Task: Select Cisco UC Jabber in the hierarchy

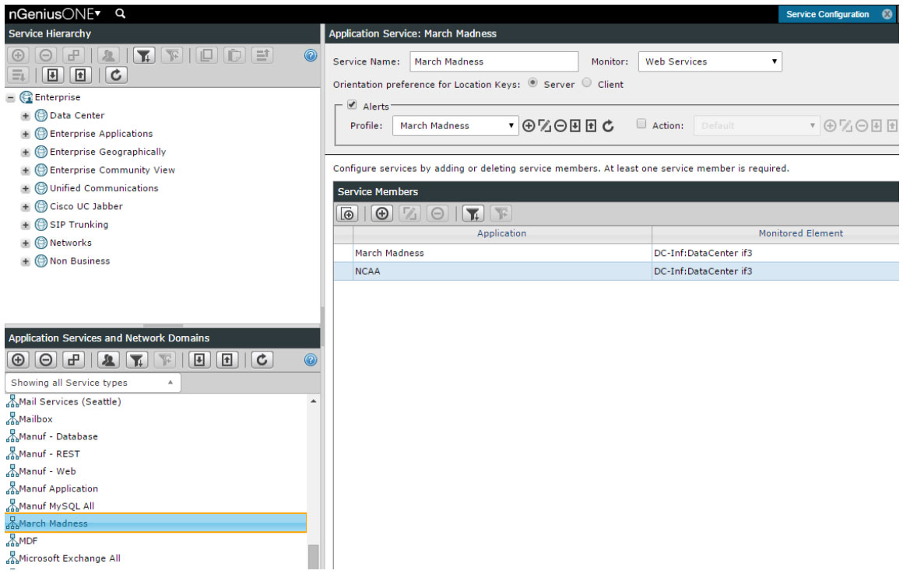Action: [x=86, y=206]
